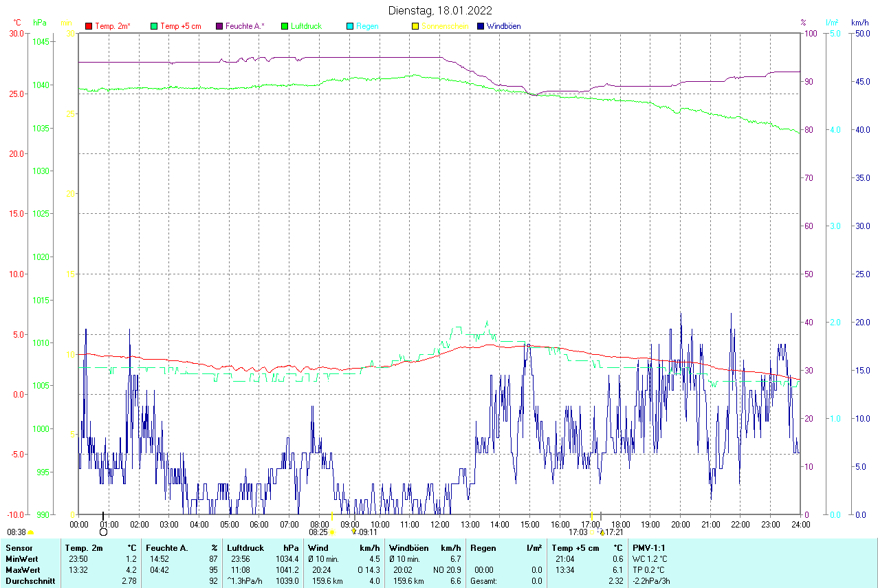Select the 'Sonnenschein' legend label
This screenshot has height=588, width=878.
(445, 26)
